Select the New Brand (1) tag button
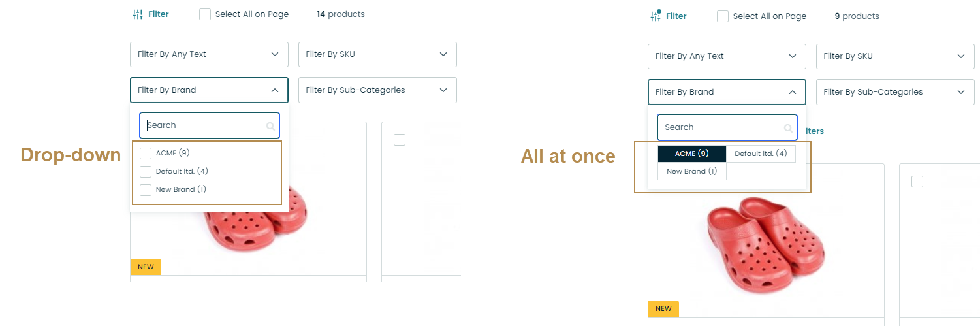 [691, 171]
